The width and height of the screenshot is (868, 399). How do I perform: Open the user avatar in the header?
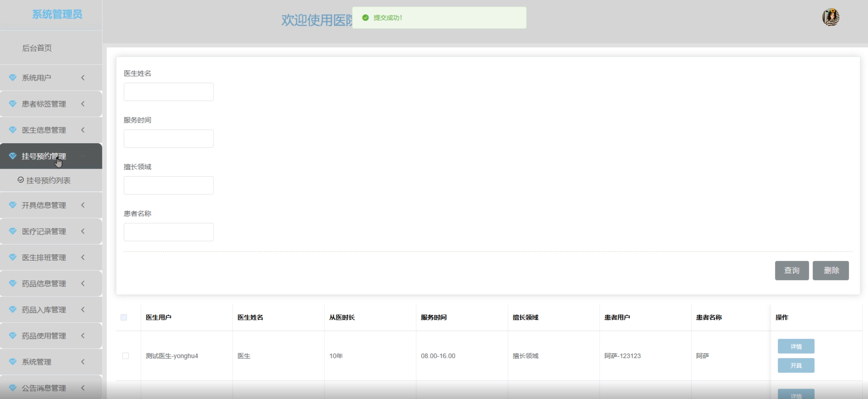pyautogui.click(x=831, y=17)
